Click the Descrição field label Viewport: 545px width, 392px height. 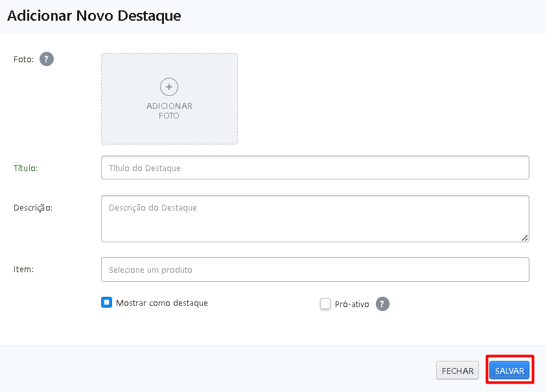pyautogui.click(x=33, y=207)
